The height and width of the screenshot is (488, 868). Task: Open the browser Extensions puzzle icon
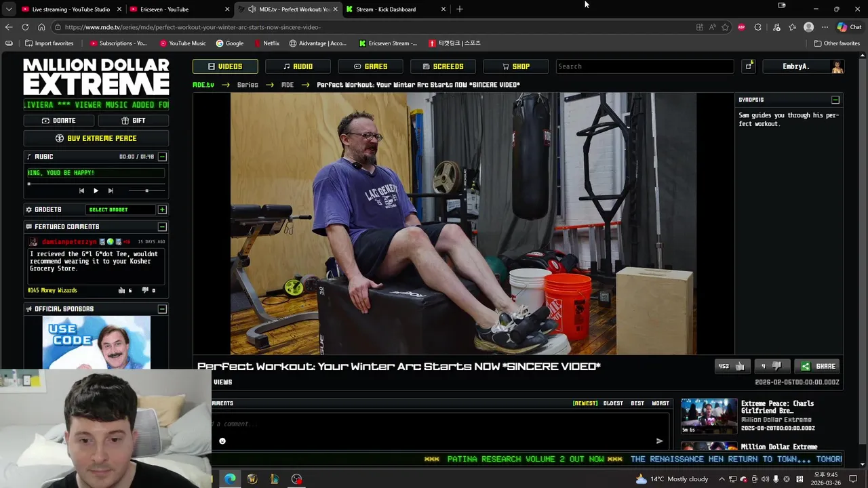[x=758, y=27]
